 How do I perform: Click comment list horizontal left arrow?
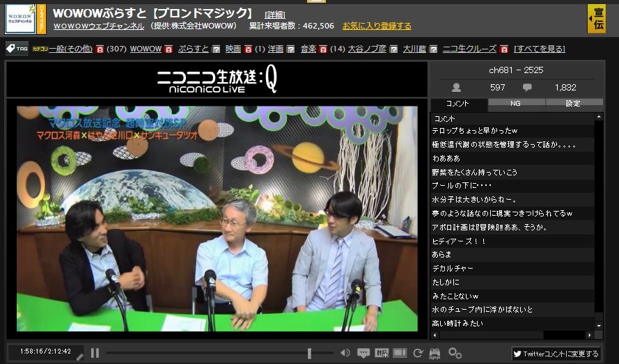[434, 335]
